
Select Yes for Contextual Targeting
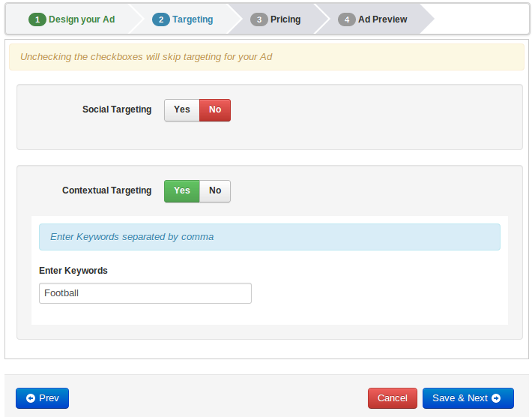point(182,190)
